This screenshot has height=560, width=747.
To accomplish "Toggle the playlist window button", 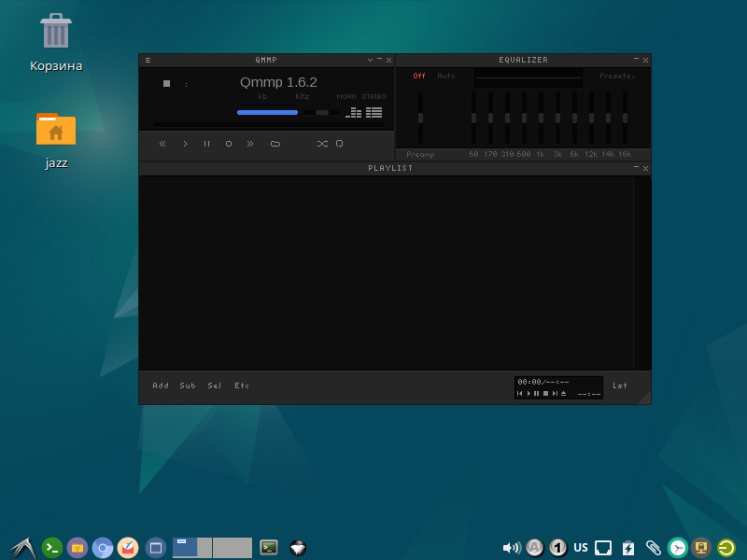I will tap(374, 112).
